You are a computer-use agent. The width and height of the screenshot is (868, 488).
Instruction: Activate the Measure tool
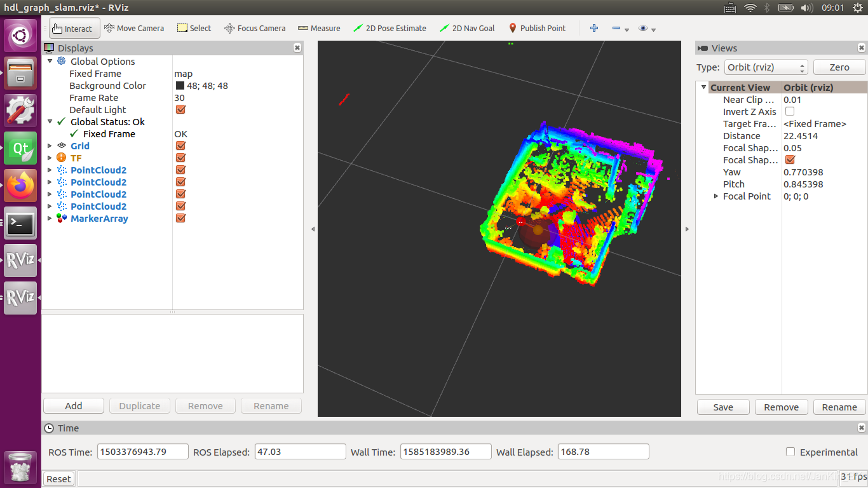(x=319, y=28)
